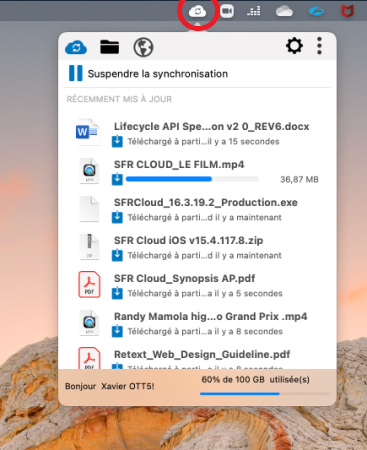Select SFR Cloud_Synopsis AP.pdf
The image size is (367, 450).
pos(184,279)
